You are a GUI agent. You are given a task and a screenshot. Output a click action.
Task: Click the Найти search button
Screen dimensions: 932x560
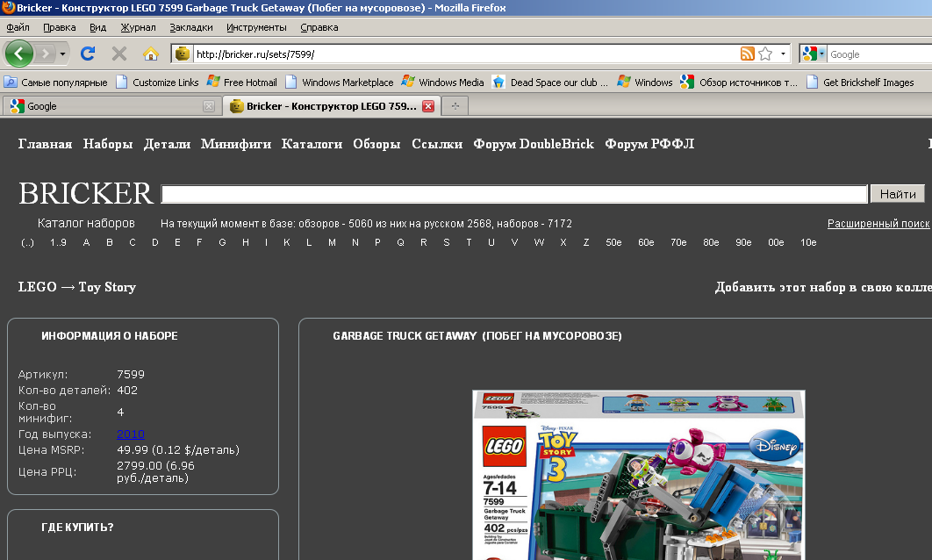click(x=898, y=194)
